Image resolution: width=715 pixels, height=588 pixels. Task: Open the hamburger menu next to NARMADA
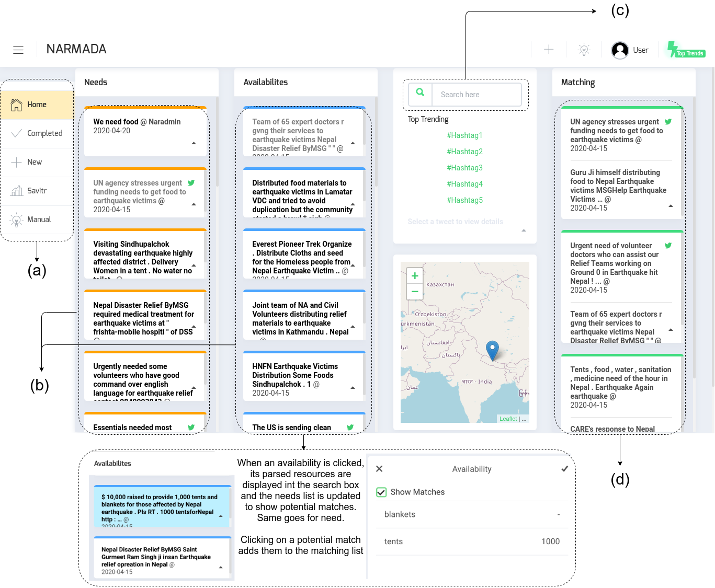coord(18,50)
